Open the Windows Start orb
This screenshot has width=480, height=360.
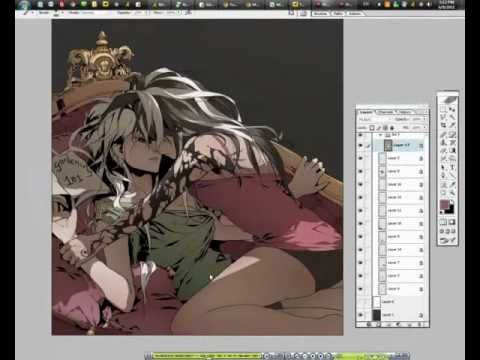click(24, 5)
